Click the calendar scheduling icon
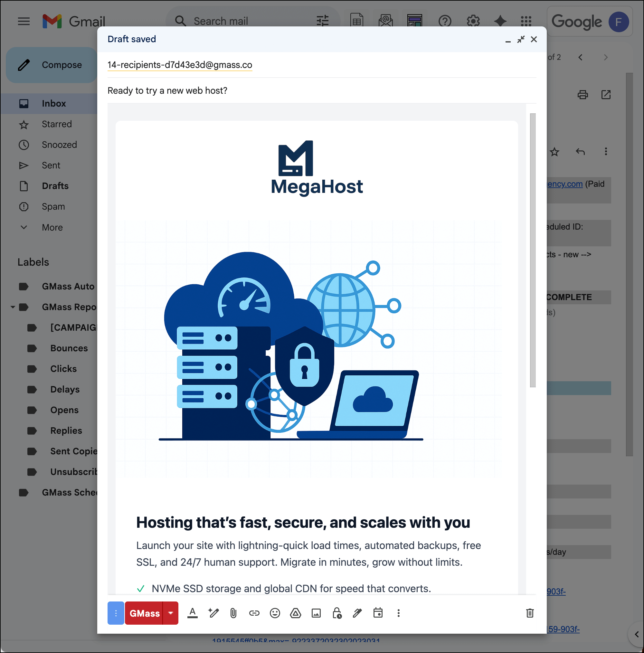Image resolution: width=644 pixels, height=653 pixels. (378, 613)
